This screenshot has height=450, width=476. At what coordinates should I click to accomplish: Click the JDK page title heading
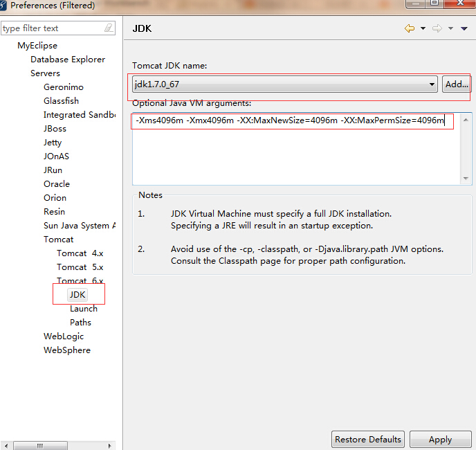[x=142, y=28]
